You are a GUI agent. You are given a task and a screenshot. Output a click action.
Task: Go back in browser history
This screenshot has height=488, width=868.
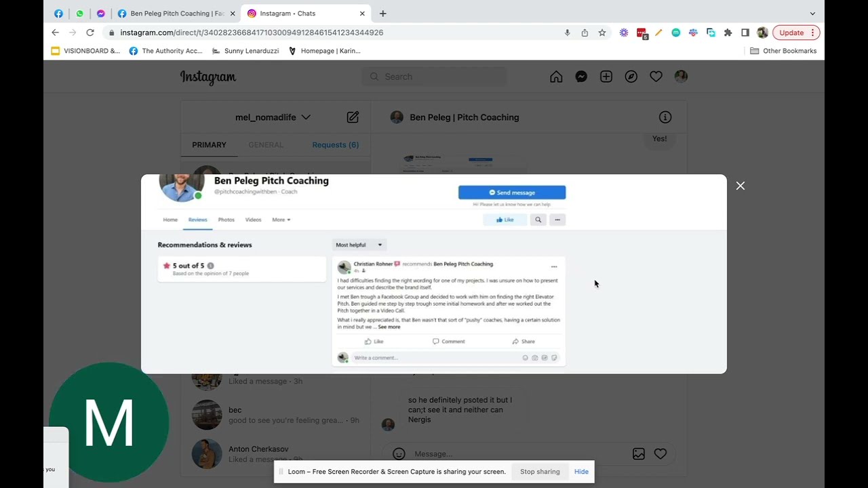[x=56, y=33]
